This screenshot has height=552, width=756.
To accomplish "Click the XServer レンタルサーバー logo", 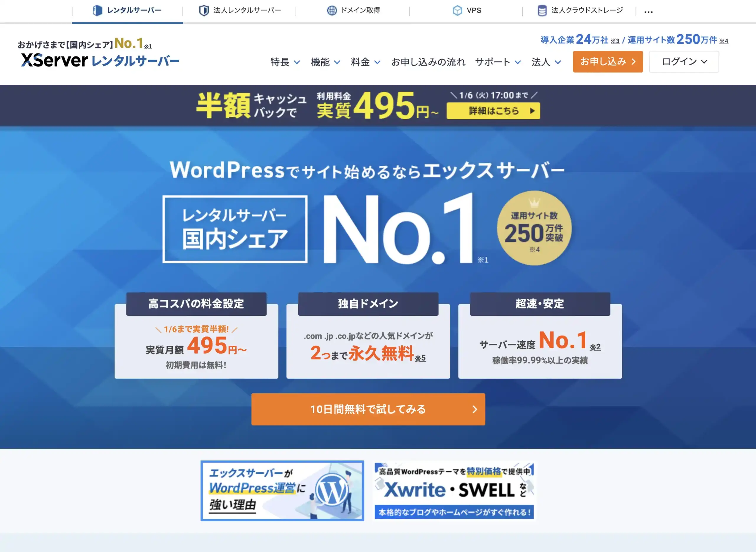I will click(100, 60).
